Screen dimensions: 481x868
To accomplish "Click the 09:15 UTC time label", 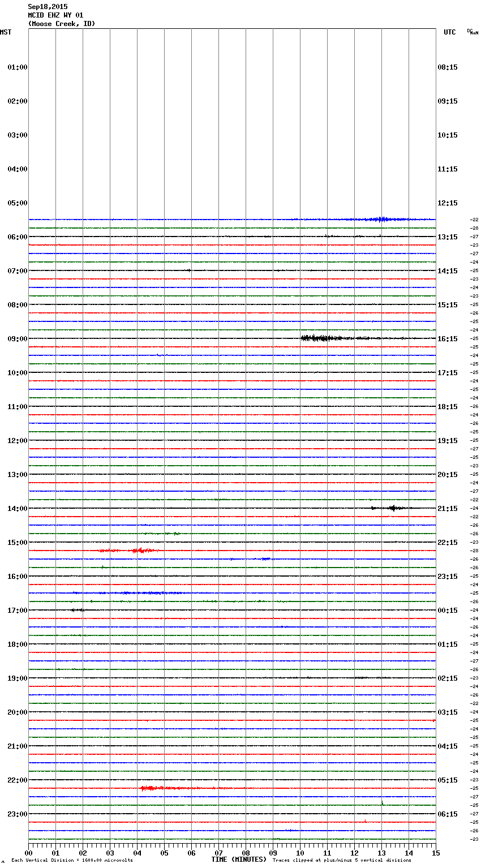I will [x=448, y=101].
